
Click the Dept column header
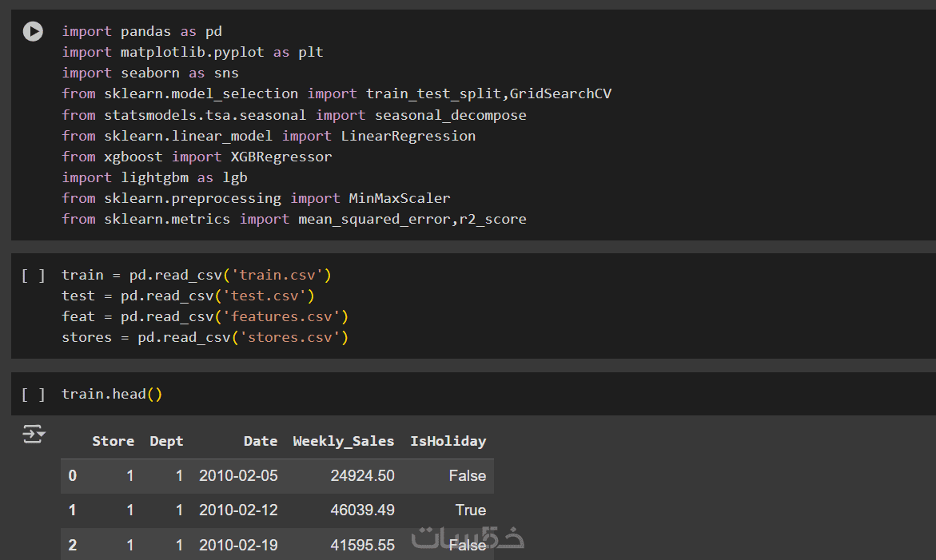click(x=166, y=441)
